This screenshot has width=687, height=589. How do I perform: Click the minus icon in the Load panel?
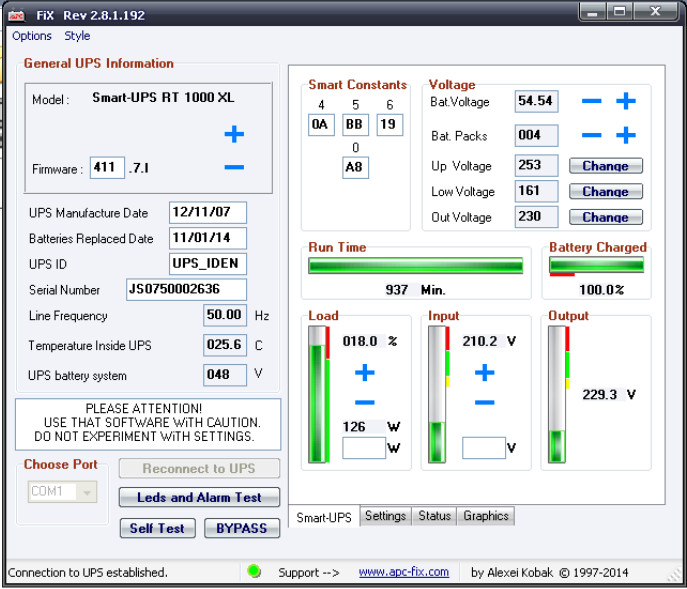(365, 402)
